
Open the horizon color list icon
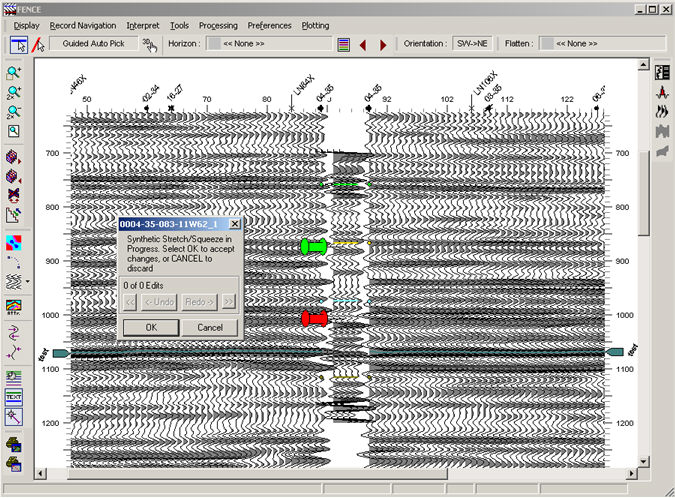[x=344, y=45]
